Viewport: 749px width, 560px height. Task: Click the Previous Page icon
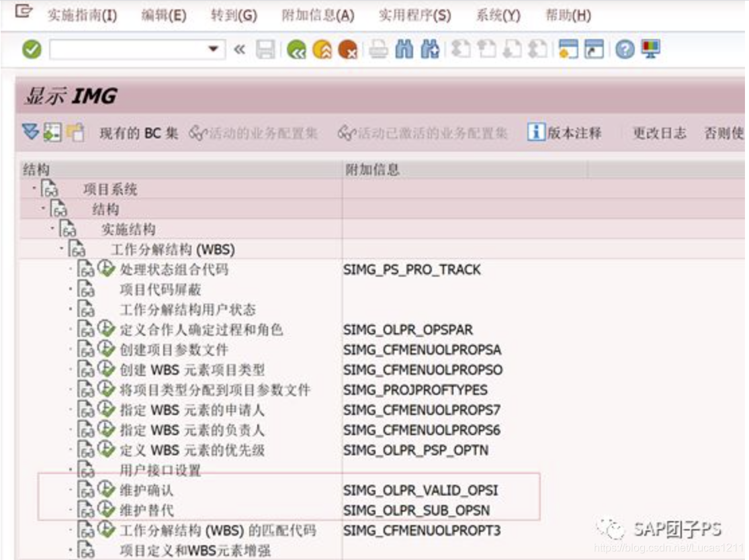(x=487, y=49)
